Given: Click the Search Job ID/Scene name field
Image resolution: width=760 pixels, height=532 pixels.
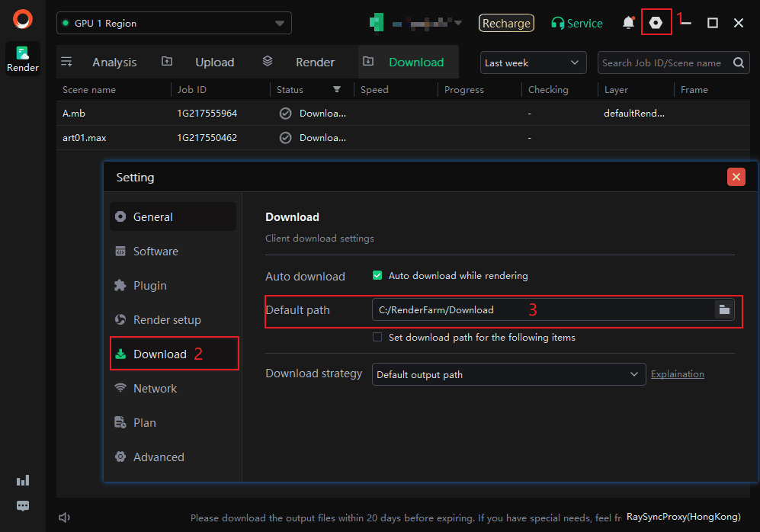Looking at the screenshot, I should (x=662, y=63).
